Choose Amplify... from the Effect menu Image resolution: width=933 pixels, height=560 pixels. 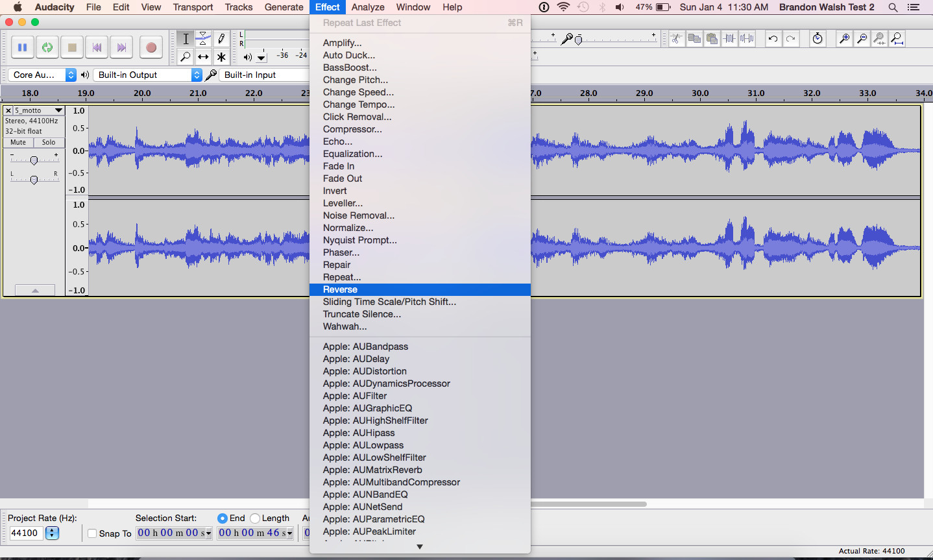coord(420,43)
